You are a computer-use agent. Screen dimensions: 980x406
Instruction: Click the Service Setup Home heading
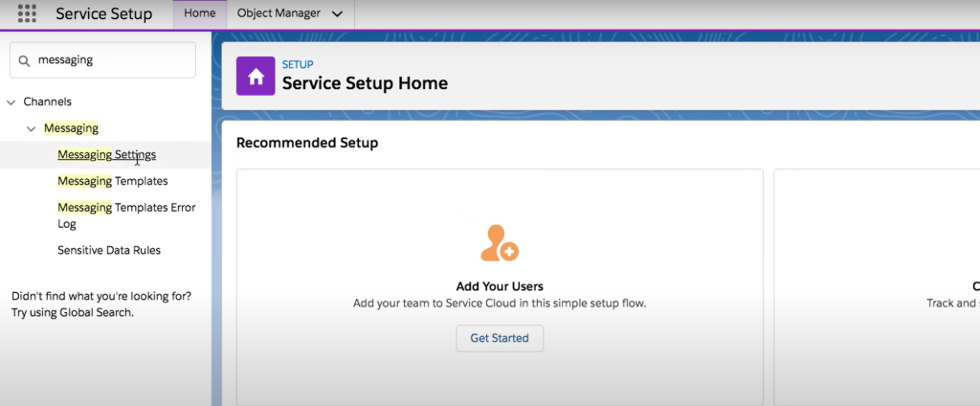click(365, 83)
